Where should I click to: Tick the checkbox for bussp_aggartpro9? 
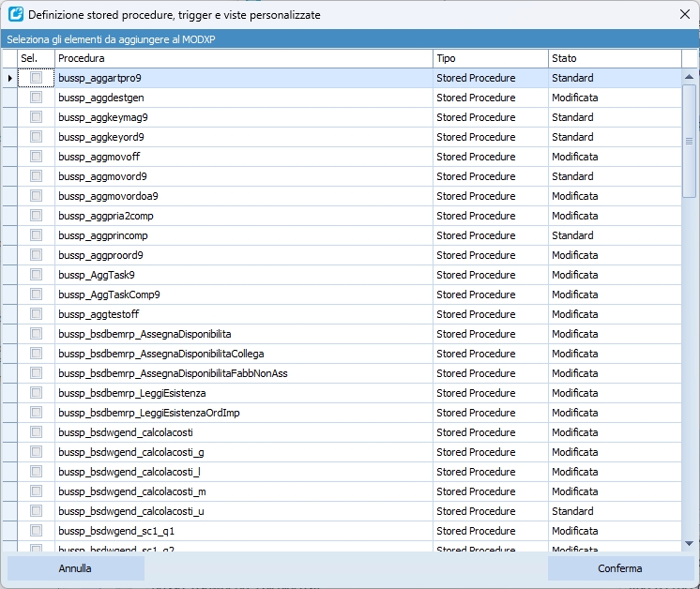click(x=37, y=78)
